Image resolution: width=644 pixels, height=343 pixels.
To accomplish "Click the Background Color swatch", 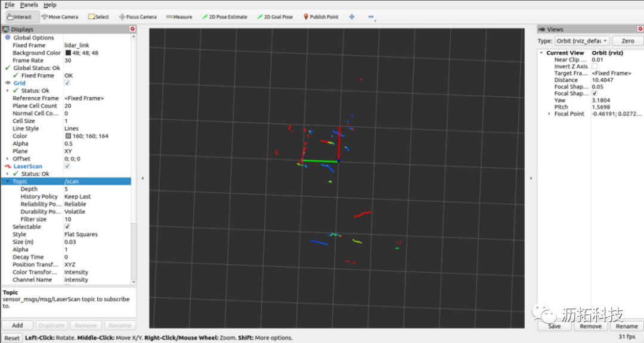I will tap(68, 53).
